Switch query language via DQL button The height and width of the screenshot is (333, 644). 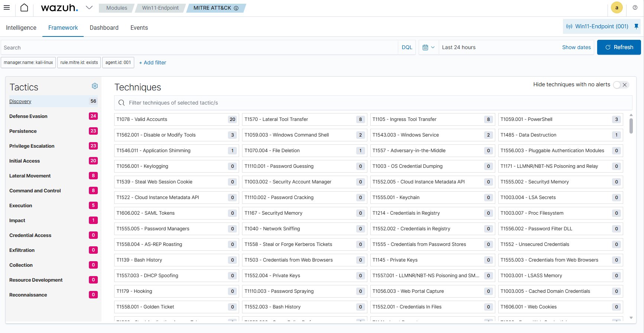[x=407, y=47]
